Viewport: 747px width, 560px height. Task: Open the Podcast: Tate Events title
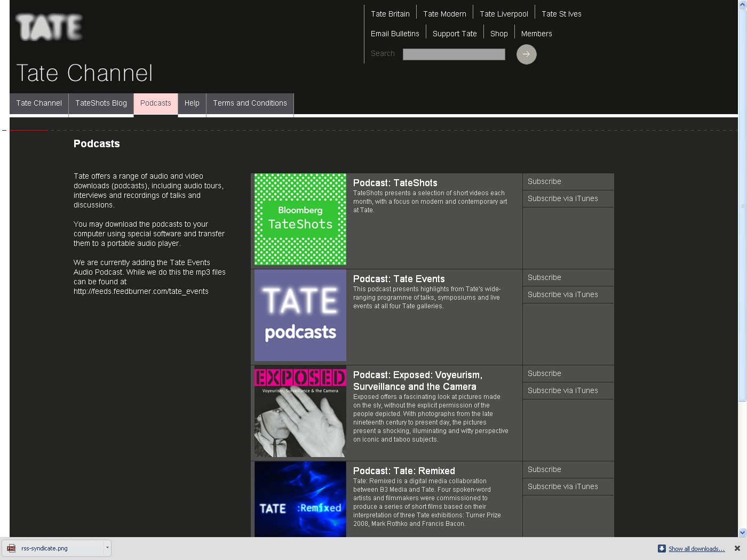click(x=399, y=279)
